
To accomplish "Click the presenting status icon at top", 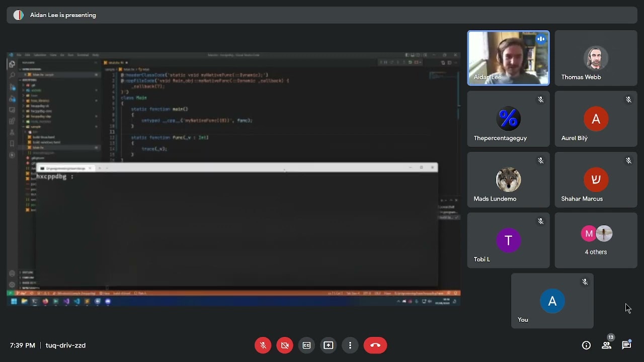I will 19,15.
